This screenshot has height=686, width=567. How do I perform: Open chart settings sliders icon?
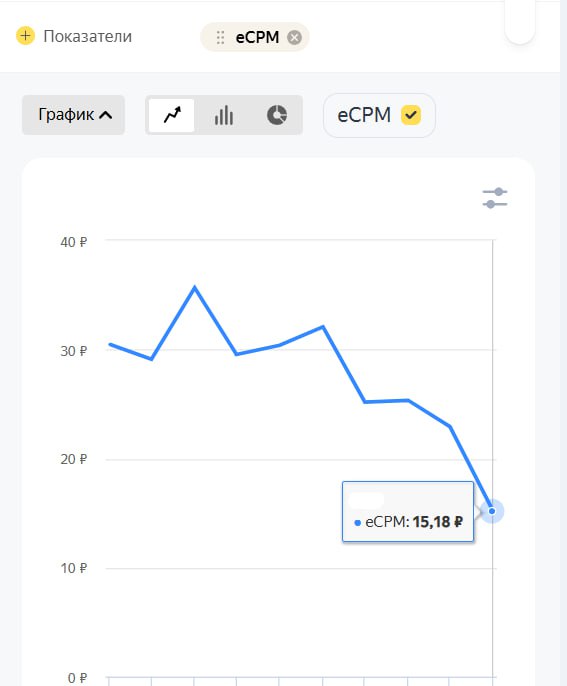click(x=495, y=198)
